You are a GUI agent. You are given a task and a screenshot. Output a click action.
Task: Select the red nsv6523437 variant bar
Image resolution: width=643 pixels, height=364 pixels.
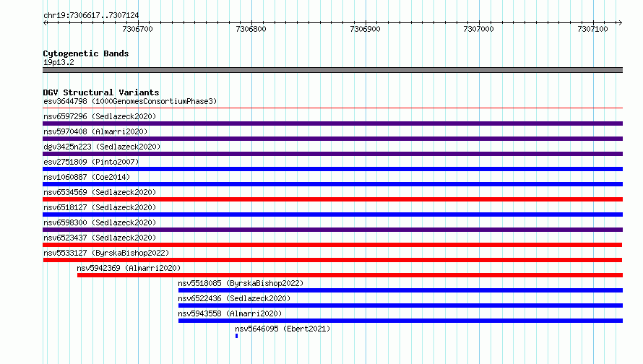point(332,245)
